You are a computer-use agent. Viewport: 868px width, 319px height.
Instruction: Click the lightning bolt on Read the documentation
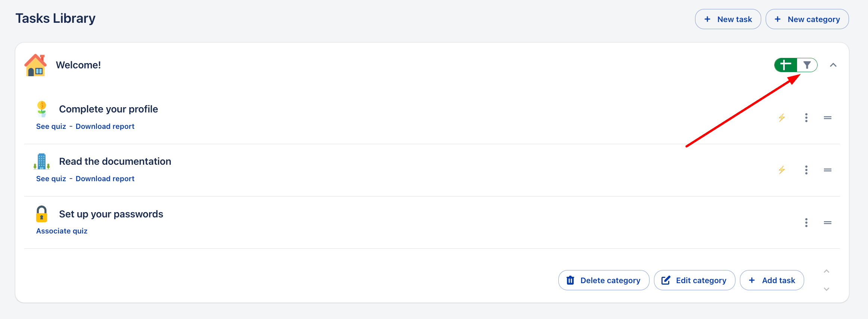pyautogui.click(x=782, y=170)
